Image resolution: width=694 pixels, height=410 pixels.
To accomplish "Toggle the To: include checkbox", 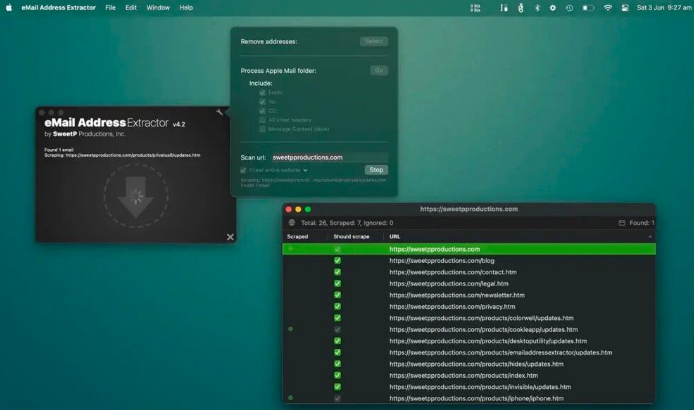I will pos(262,102).
